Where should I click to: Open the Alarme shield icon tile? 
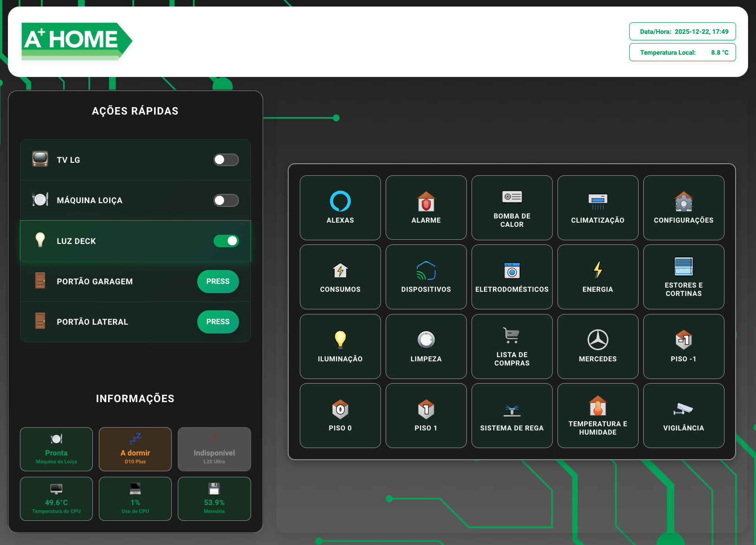tap(426, 207)
